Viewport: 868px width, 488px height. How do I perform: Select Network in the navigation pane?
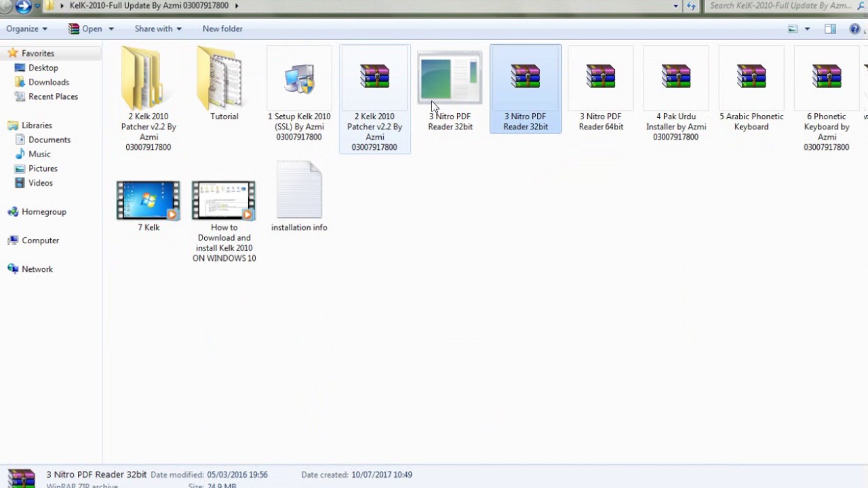[x=37, y=269]
